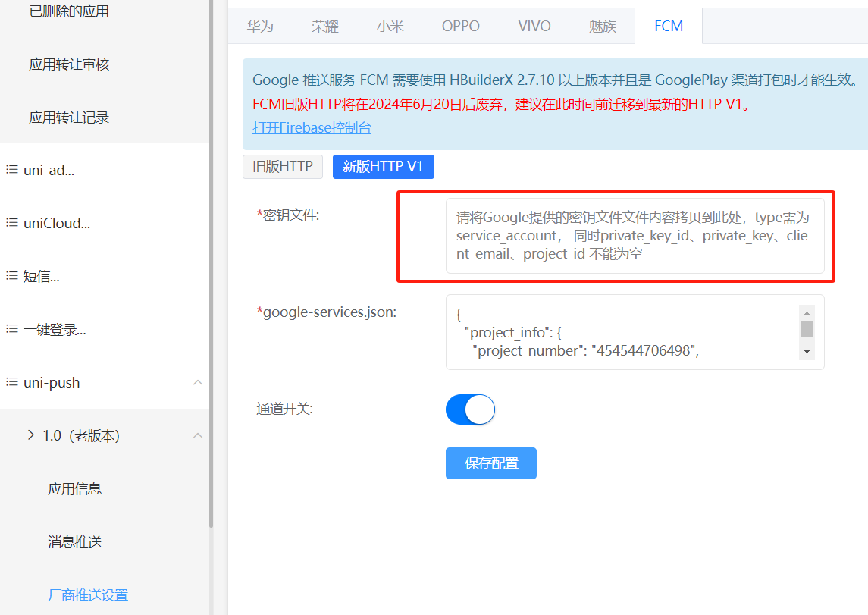Switch to the 荣耀 vendor tab
868x615 pixels.
(325, 26)
